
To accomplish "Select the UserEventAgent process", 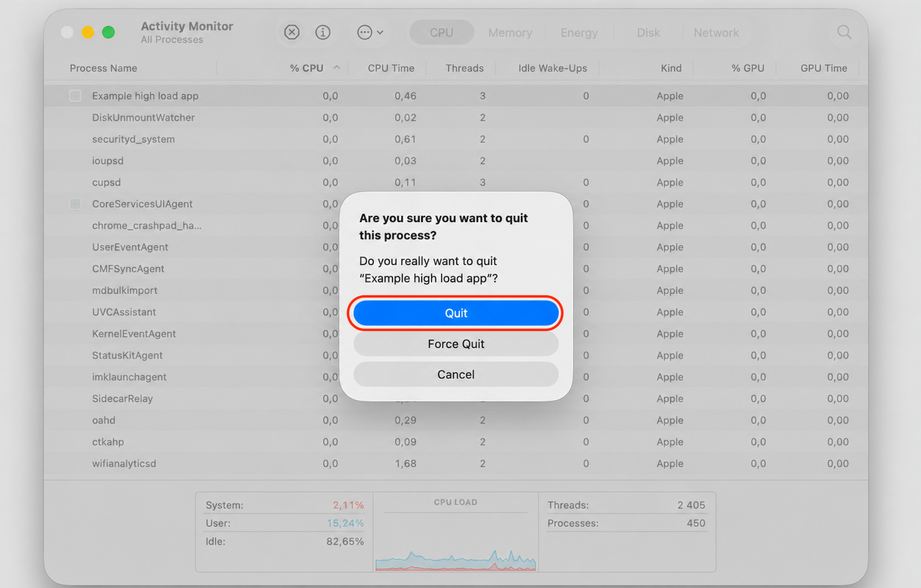I will [130, 247].
